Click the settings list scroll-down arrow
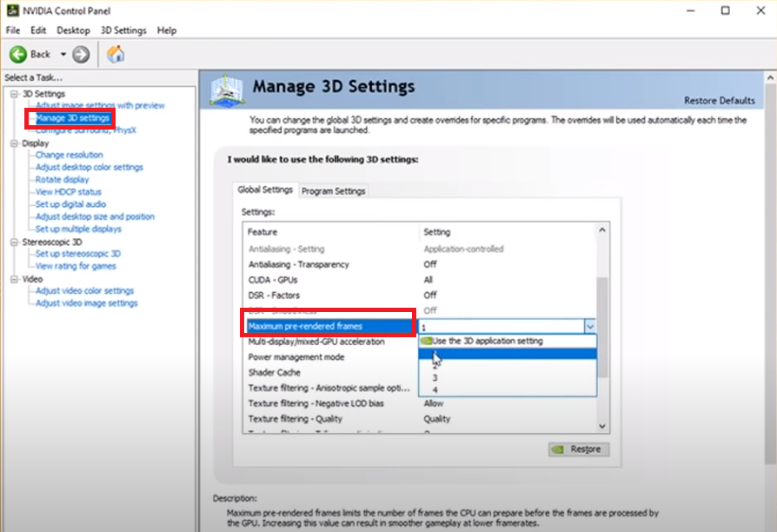 coord(602,427)
